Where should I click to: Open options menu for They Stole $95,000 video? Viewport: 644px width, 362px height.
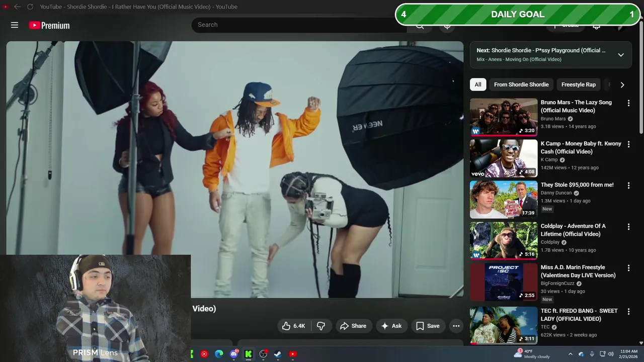coord(628,186)
